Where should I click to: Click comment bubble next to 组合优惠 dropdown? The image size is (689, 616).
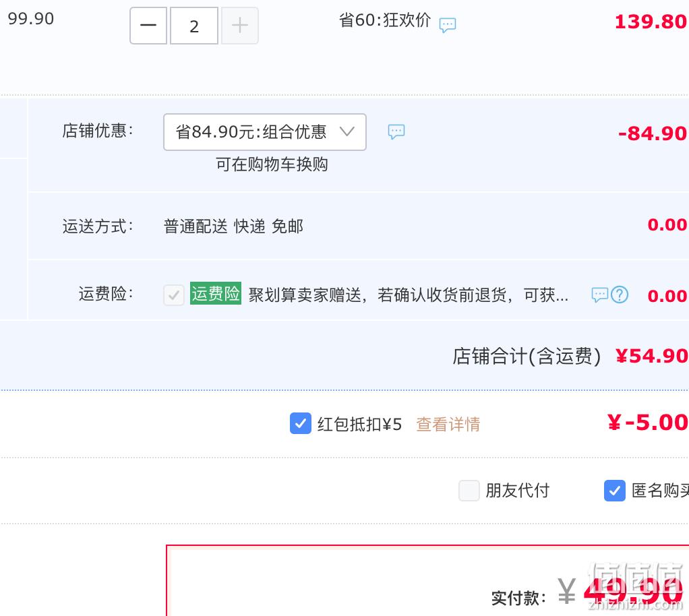pos(396,131)
